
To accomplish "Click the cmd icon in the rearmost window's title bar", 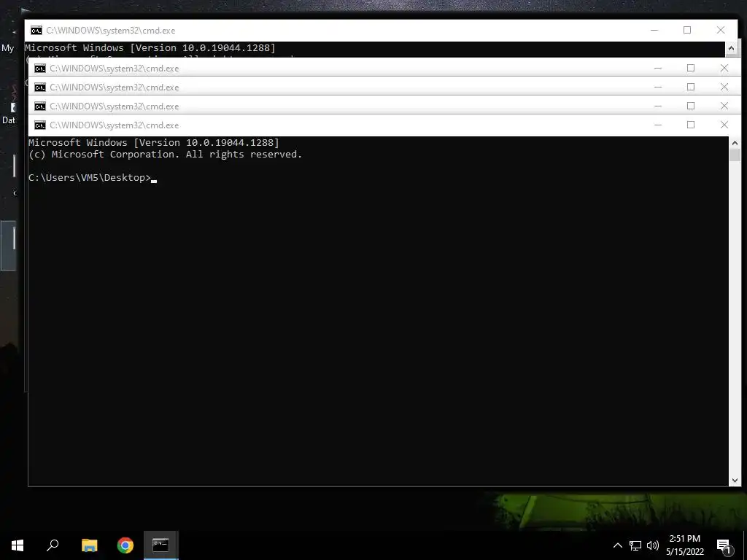I will [36, 31].
